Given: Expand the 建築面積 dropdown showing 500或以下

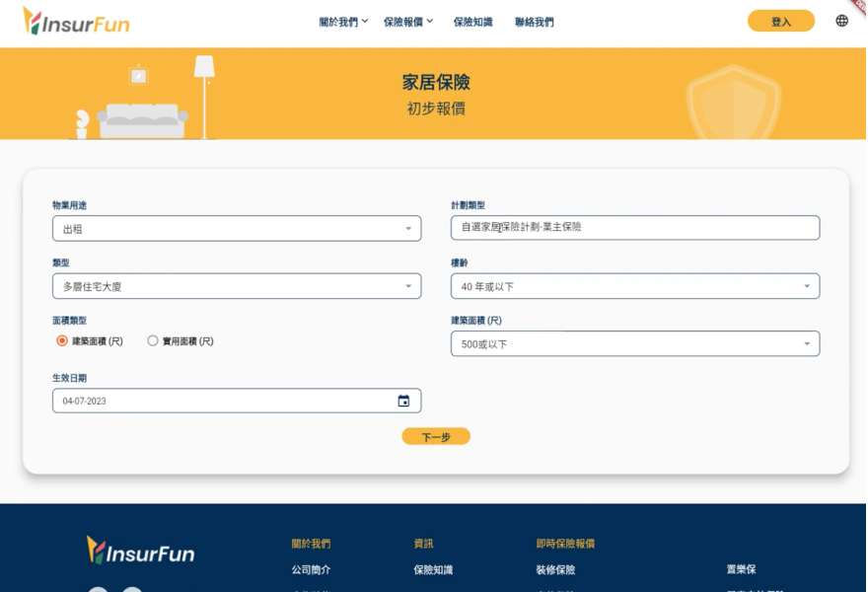Looking at the screenshot, I should point(634,343).
